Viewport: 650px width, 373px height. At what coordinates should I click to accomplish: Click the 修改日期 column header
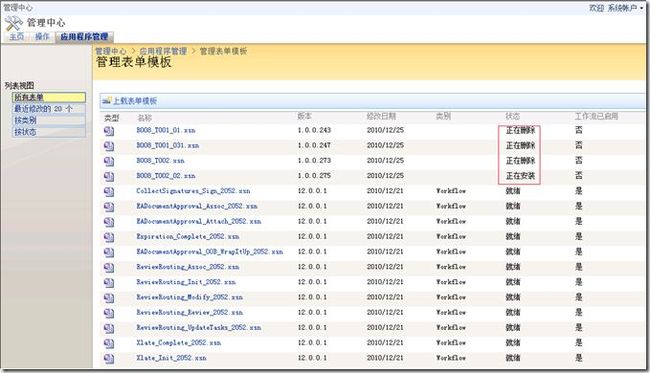point(381,116)
